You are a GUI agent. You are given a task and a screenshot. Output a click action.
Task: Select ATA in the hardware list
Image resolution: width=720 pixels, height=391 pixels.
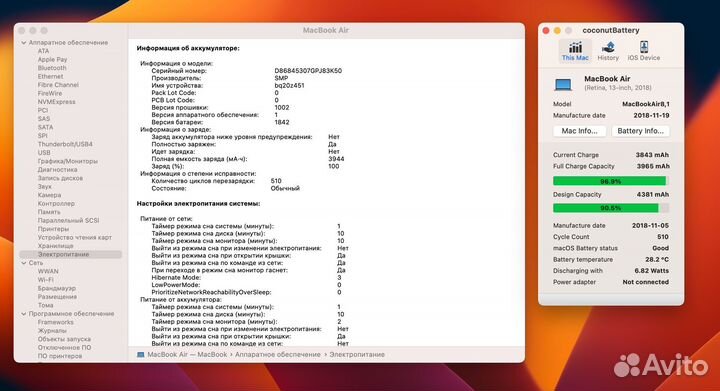[43, 51]
